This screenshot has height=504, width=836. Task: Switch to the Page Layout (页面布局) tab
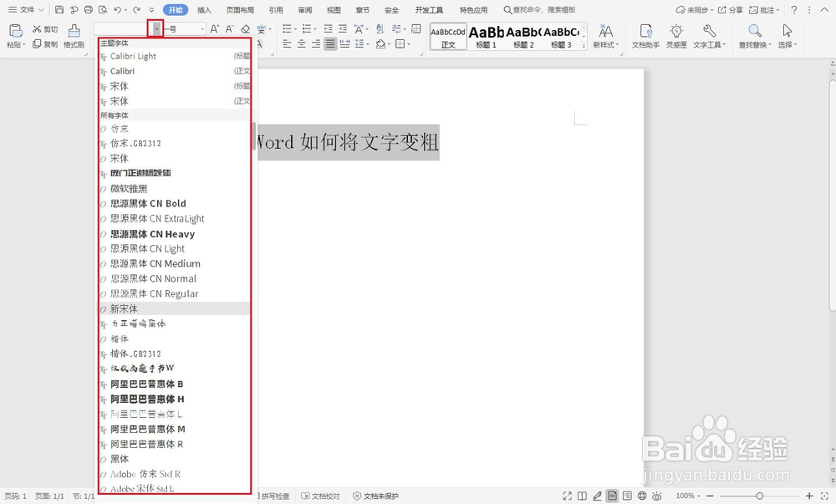click(240, 9)
